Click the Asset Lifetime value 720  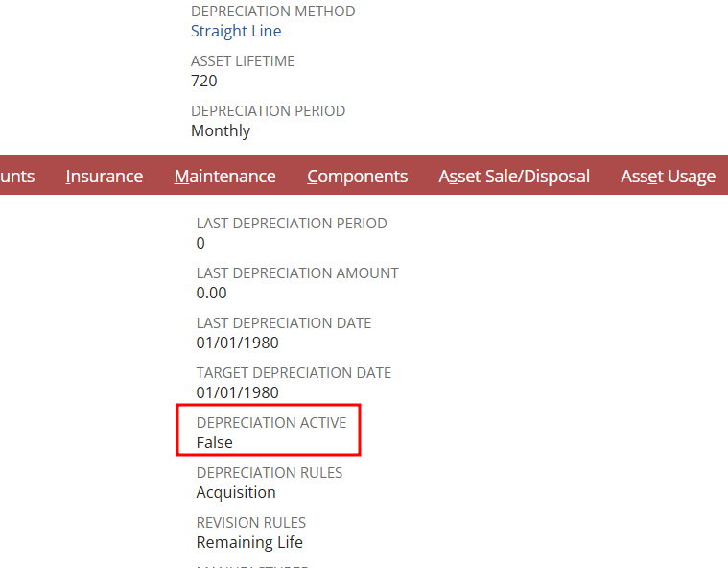click(x=204, y=81)
